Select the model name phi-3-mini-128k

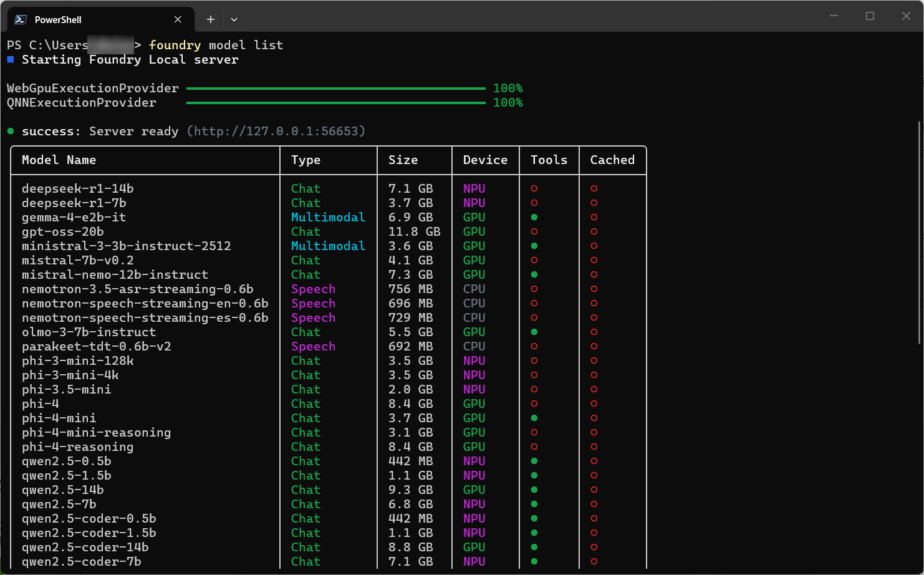77,360
